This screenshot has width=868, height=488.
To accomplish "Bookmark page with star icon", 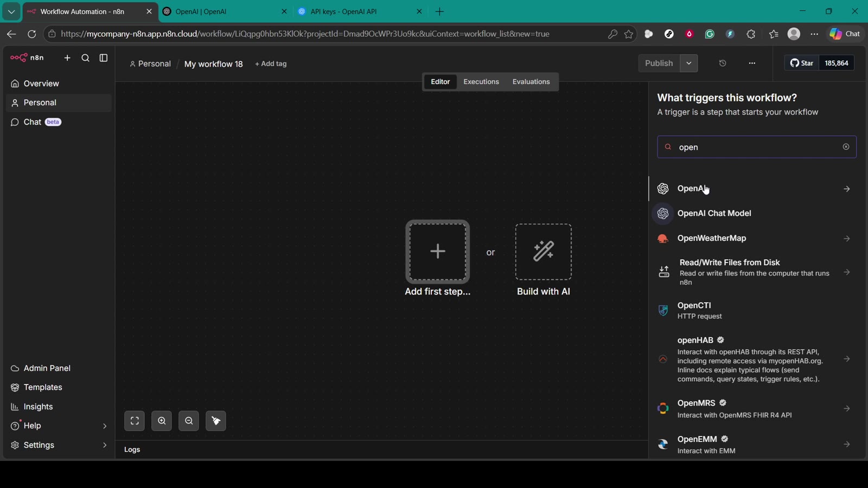I will [x=629, y=34].
